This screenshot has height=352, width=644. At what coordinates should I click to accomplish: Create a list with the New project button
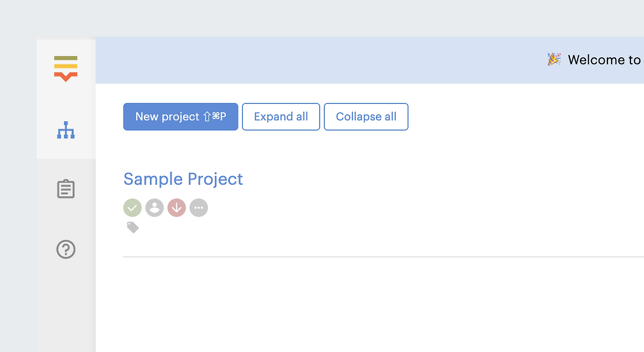(180, 116)
